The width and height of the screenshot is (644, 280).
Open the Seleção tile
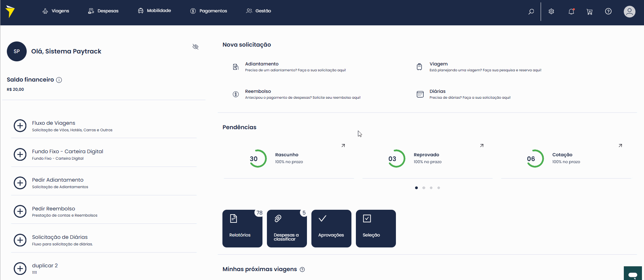pos(376,229)
